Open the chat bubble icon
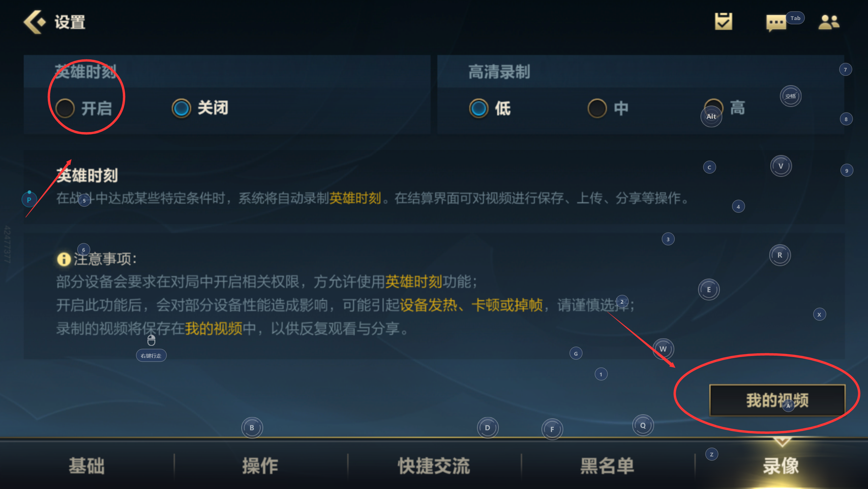The width and height of the screenshot is (868, 489). tap(776, 23)
